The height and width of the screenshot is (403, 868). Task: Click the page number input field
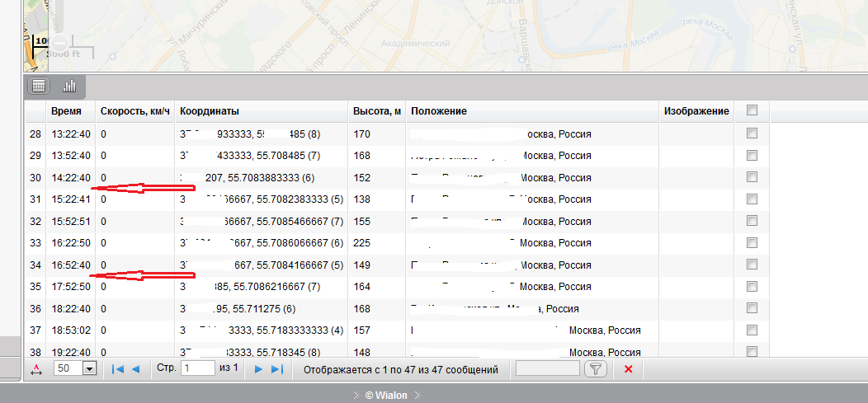(x=198, y=368)
